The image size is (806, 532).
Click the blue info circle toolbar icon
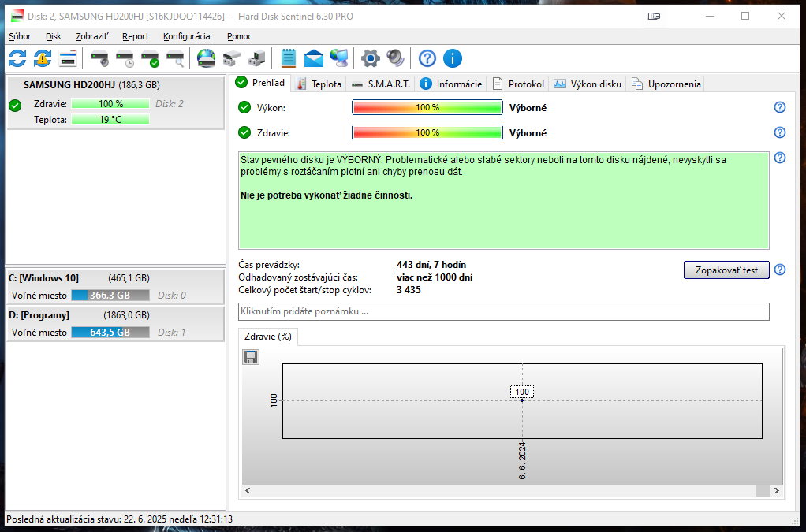click(453, 58)
